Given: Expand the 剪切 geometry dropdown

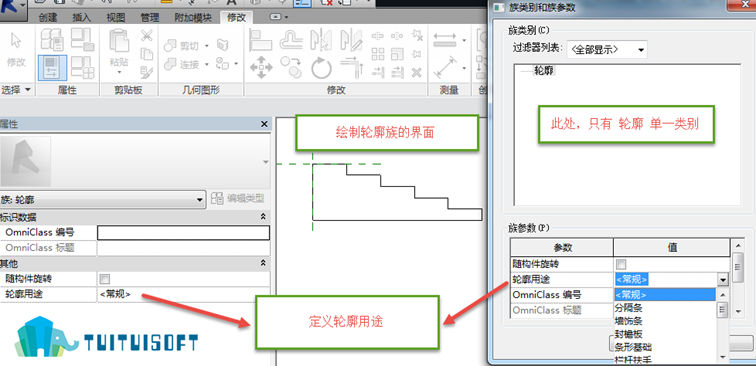Looking at the screenshot, I should point(206,46).
